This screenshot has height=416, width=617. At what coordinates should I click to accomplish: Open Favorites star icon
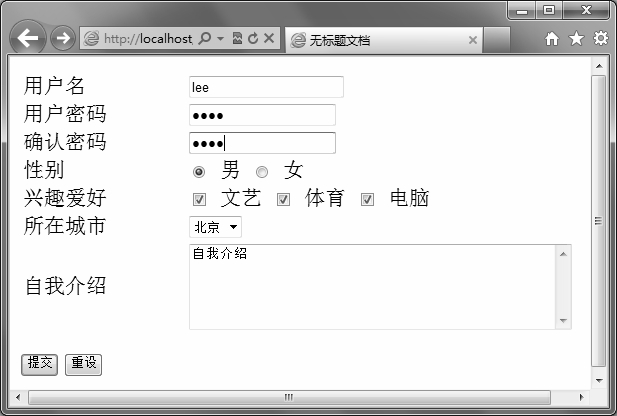(x=576, y=39)
